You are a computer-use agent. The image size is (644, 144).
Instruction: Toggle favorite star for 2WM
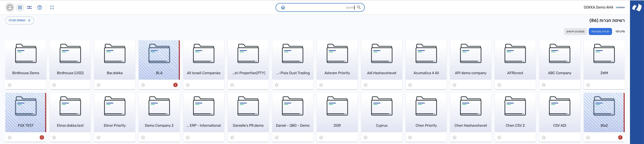click(588, 85)
